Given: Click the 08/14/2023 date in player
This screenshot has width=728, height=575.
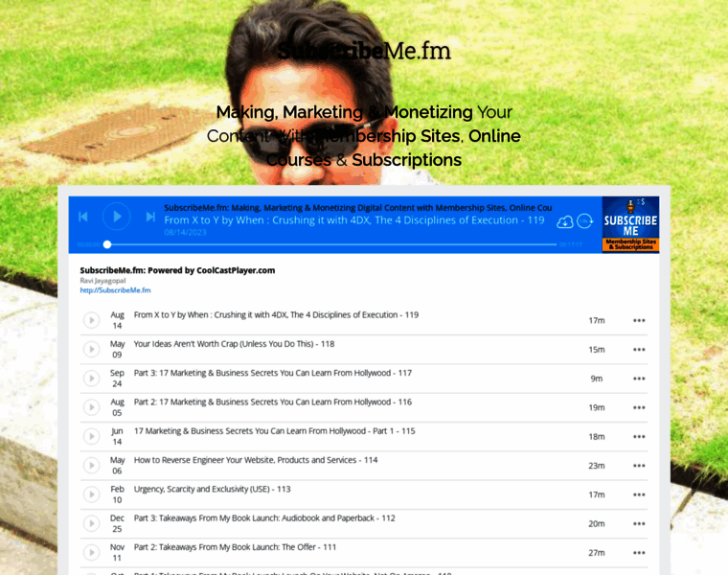Looking at the screenshot, I should (185, 232).
